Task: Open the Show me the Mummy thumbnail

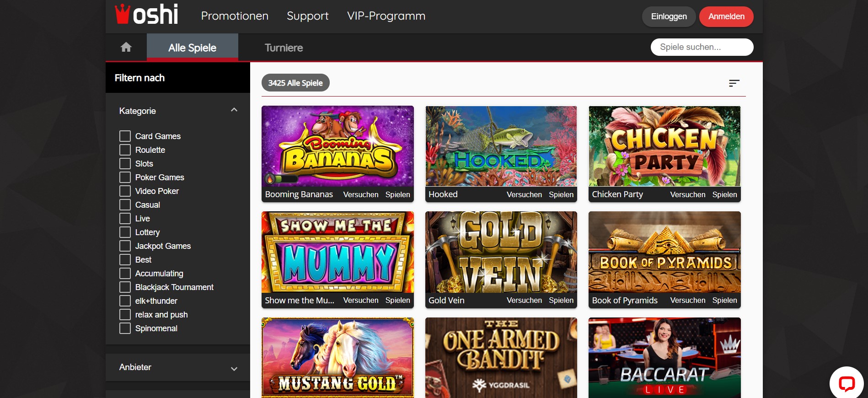Action: click(338, 252)
